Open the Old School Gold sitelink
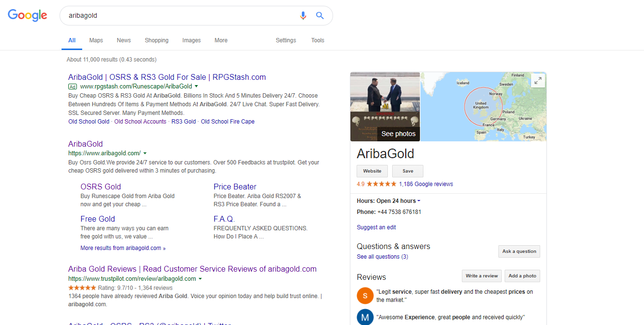 (x=89, y=122)
